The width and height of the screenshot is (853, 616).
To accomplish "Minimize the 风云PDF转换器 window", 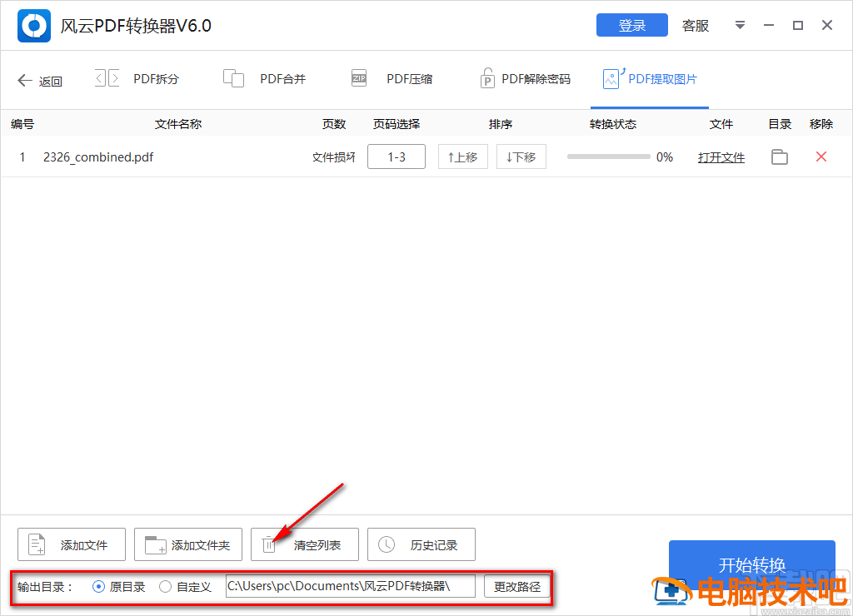I will [769, 25].
